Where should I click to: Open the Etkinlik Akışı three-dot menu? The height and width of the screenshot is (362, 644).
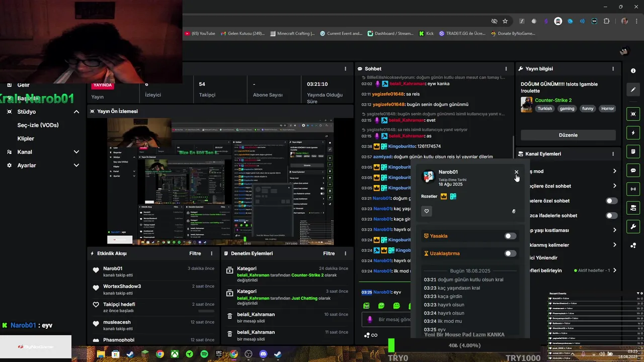(x=211, y=253)
